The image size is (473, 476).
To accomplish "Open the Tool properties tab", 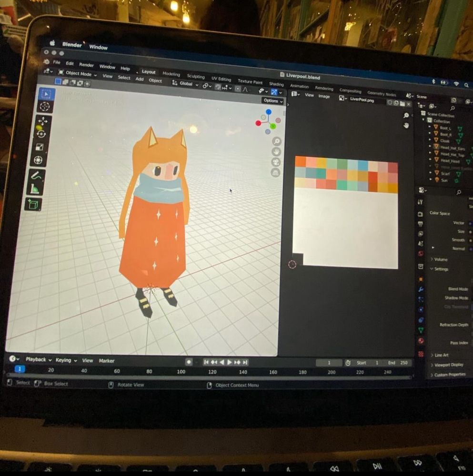I will [420, 202].
